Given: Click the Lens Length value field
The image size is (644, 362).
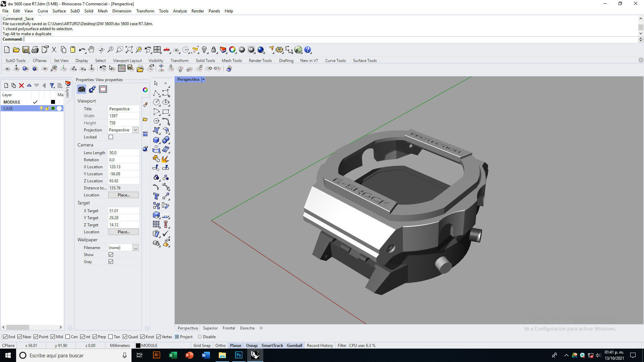Looking at the screenshot, I should coord(123,153).
